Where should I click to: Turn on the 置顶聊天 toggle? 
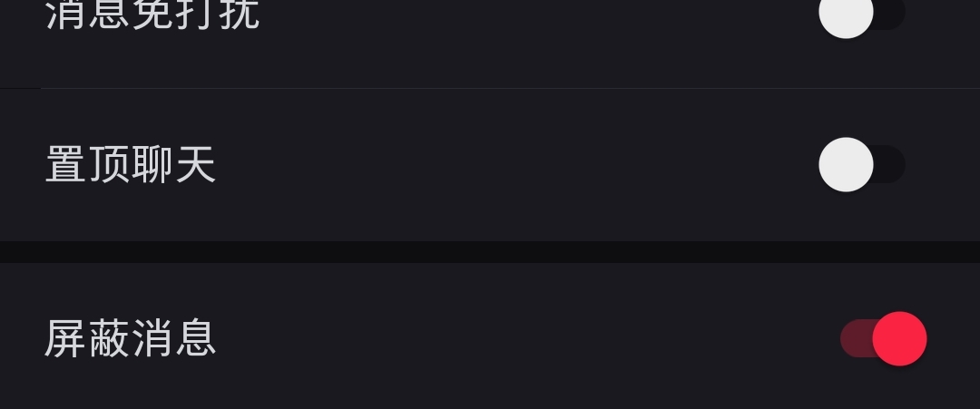click(861, 165)
